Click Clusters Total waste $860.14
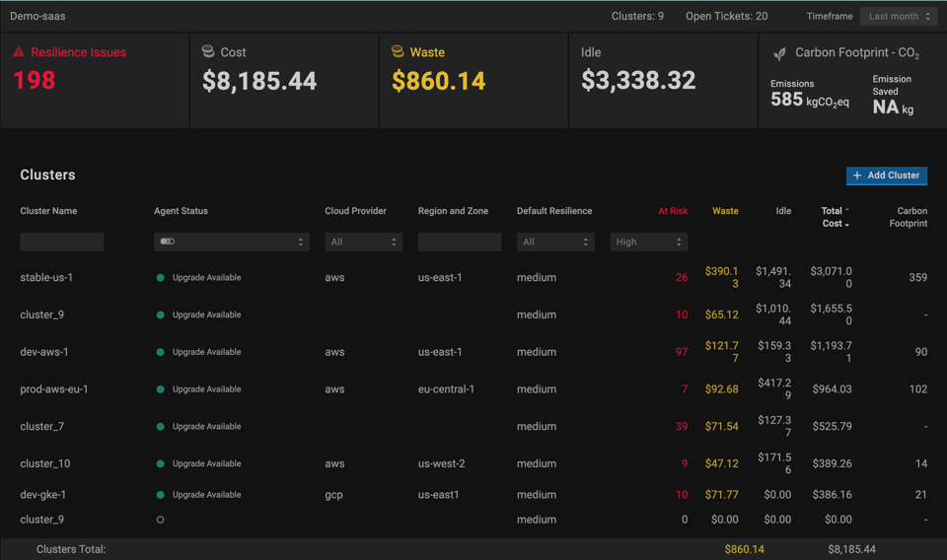This screenshot has width=947, height=560. pyautogui.click(x=744, y=550)
